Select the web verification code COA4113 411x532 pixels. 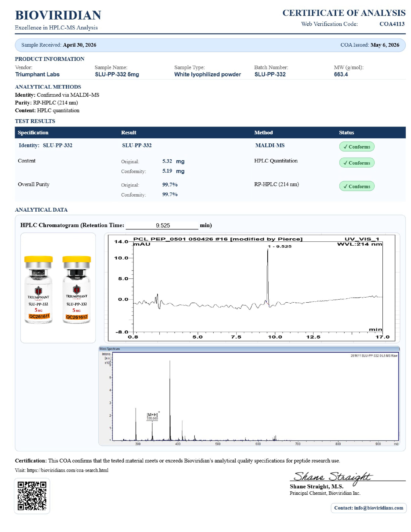[x=392, y=24]
